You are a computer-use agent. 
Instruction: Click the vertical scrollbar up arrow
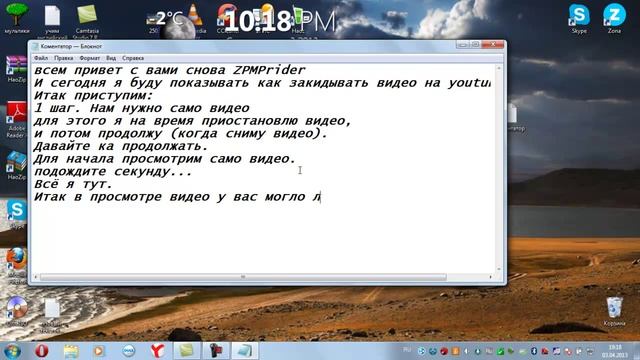tap(499, 68)
